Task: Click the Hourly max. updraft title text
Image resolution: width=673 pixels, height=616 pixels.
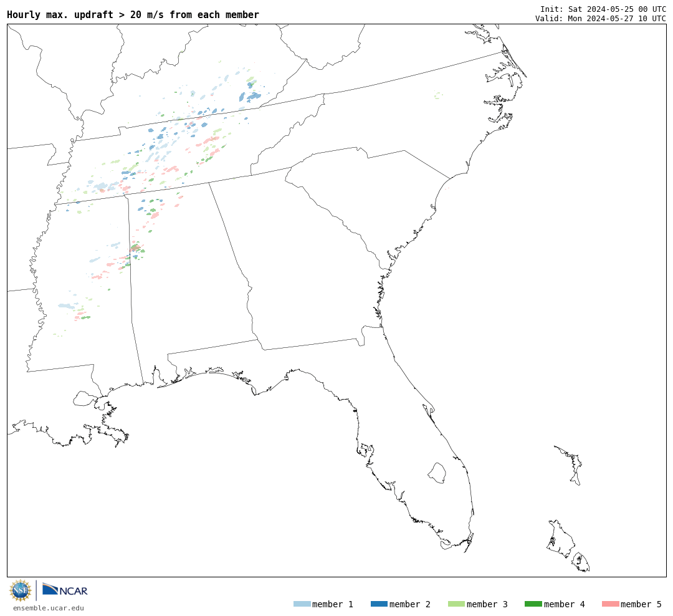Action: click(x=133, y=15)
